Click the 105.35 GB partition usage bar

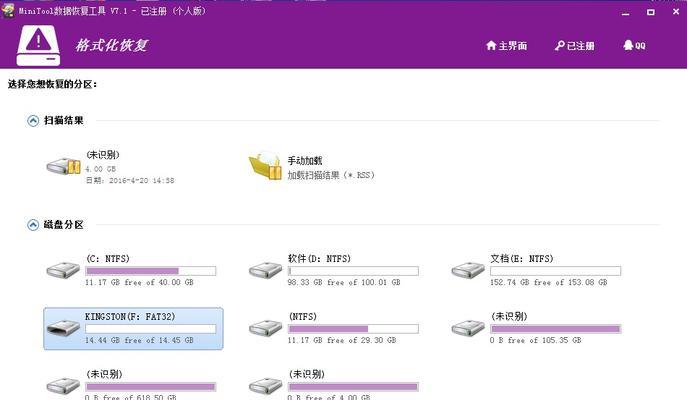556,329
